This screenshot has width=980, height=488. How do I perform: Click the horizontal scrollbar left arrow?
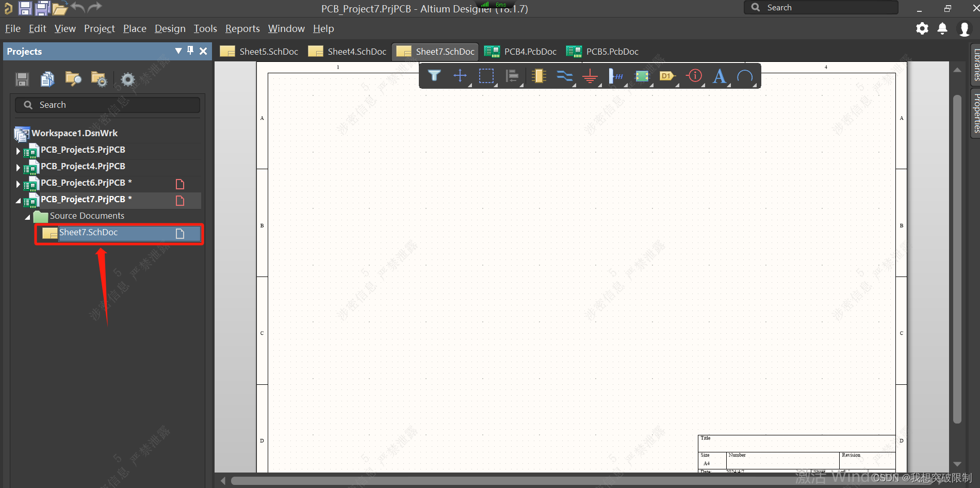pyautogui.click(x=223, y=481)
